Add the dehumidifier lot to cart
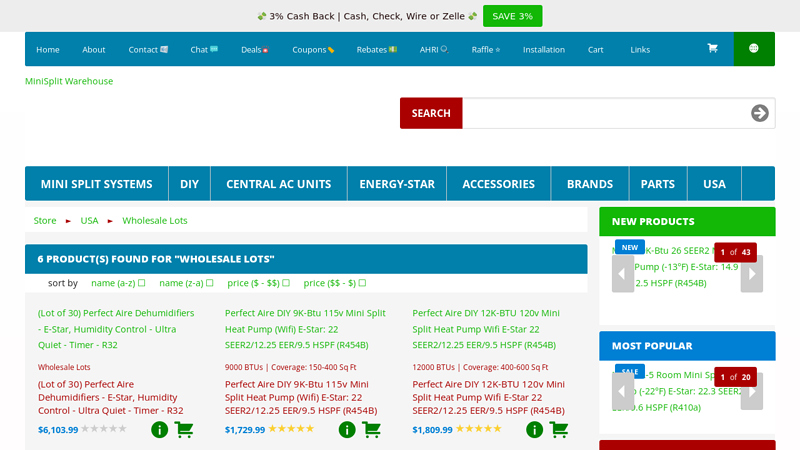Image resolution: width=800 pixels, height=450 pixels. 184,430
